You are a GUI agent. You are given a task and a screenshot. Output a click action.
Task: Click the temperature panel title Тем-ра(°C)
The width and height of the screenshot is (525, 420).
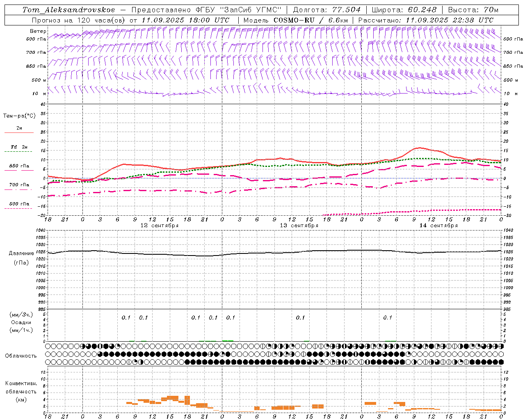(19, 116)
